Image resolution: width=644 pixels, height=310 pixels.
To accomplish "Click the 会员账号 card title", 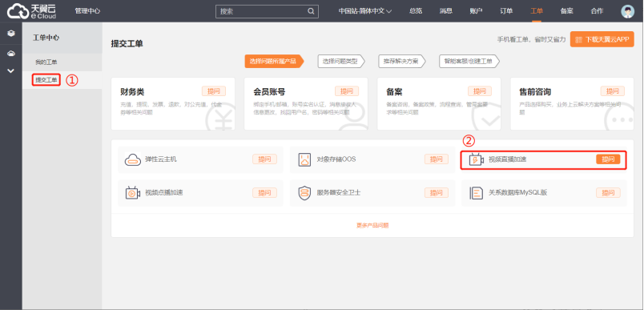I will (x=269, y=92).
